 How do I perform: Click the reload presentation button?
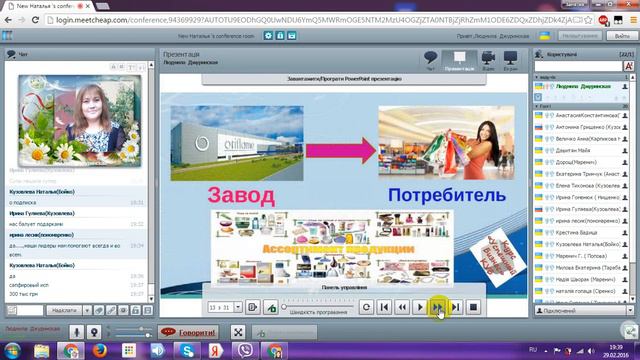click(366, 307)
